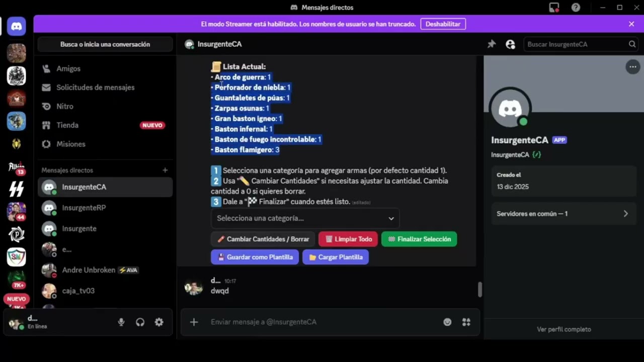Open Solicitudes de mensajes

pyautogui.click(x=105, y=87)
